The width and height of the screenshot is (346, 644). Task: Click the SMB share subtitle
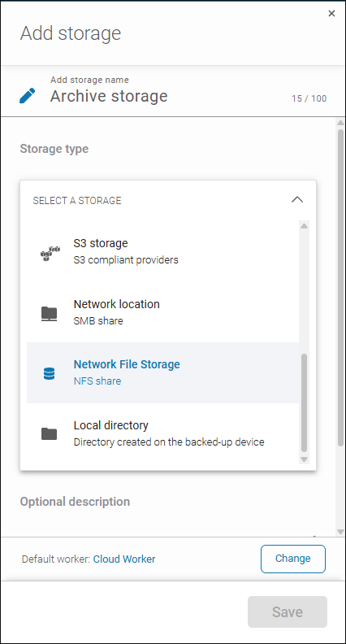98,320
